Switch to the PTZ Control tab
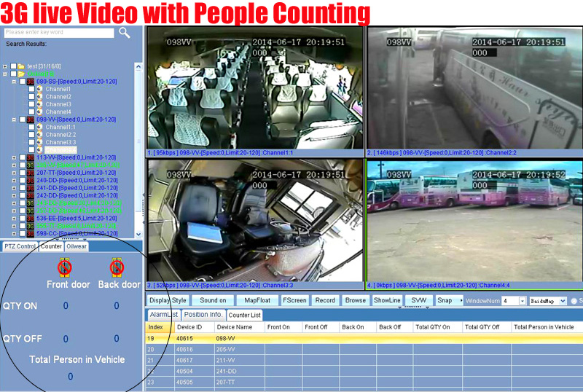This screenshot has width=583, height=392. pyautogui.click(x=20, y=246)
